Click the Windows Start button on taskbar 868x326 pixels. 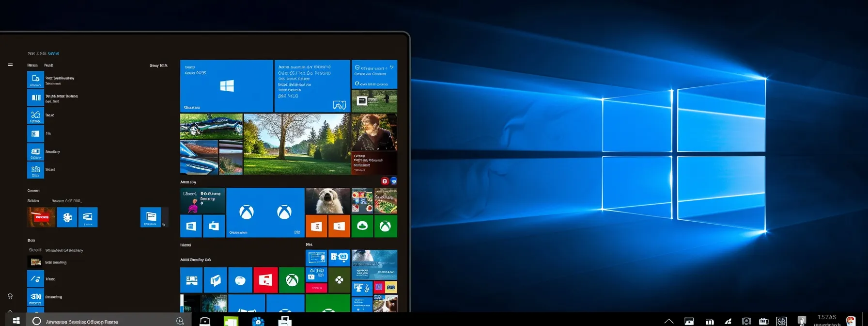pos(16,321)
